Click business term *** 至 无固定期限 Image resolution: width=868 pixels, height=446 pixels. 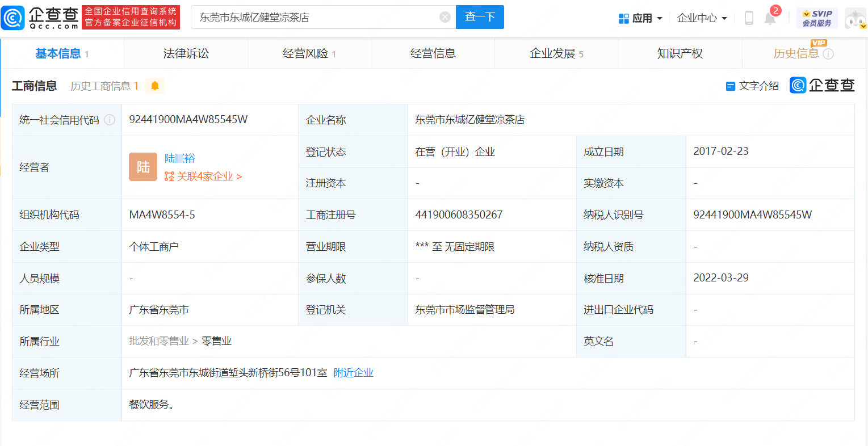click(455, 246)
